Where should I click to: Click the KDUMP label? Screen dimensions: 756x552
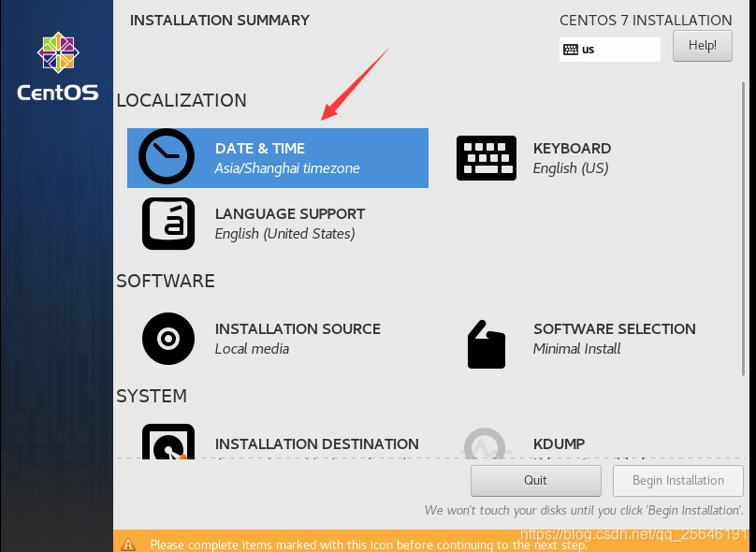559,444
